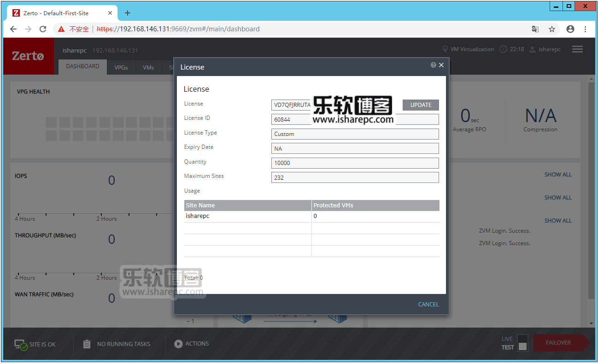
Task: Open a new browser tab with plus
Action: coord(128,13)
